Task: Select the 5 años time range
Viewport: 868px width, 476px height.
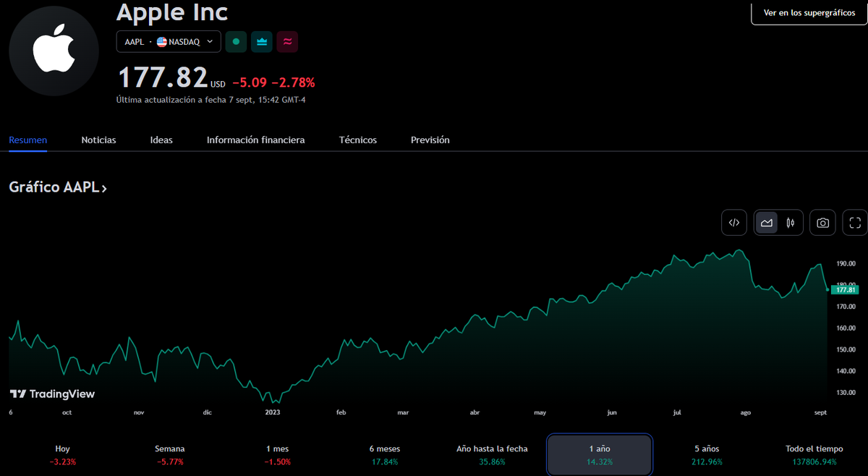Action: coord(707,455)
